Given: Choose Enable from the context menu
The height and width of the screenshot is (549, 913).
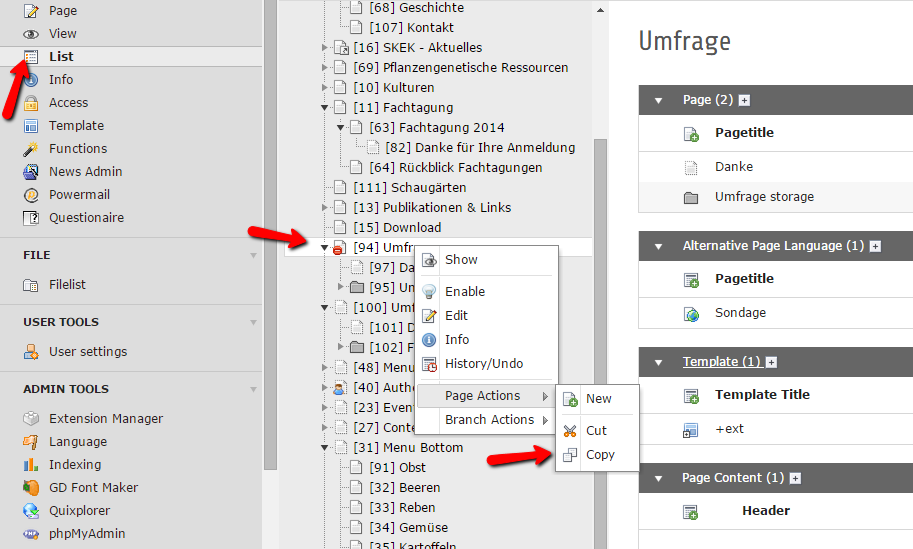Looking at the screenshot, I should [x=486, y=291].
